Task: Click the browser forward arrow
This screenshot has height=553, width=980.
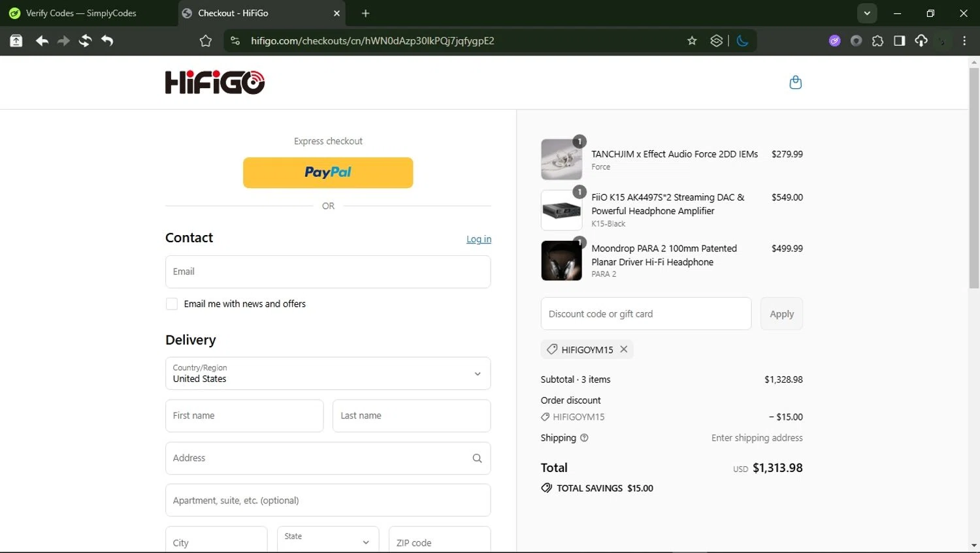Action: (63, 40)
